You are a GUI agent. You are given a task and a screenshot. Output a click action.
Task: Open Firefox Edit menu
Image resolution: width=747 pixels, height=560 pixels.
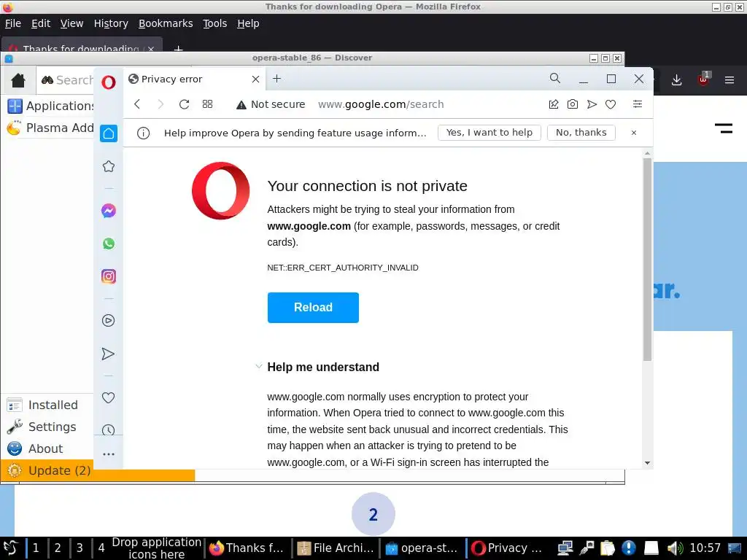(x=41, y=23)
